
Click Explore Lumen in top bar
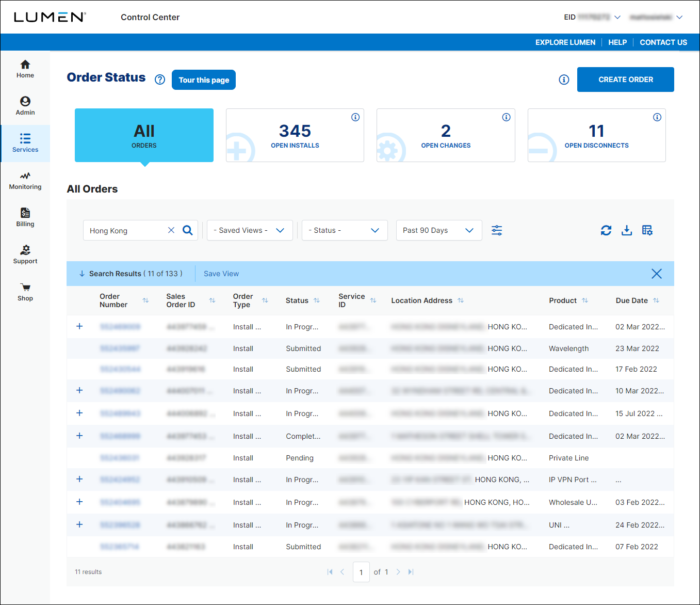pyautogui.click(x=565, y=42)
